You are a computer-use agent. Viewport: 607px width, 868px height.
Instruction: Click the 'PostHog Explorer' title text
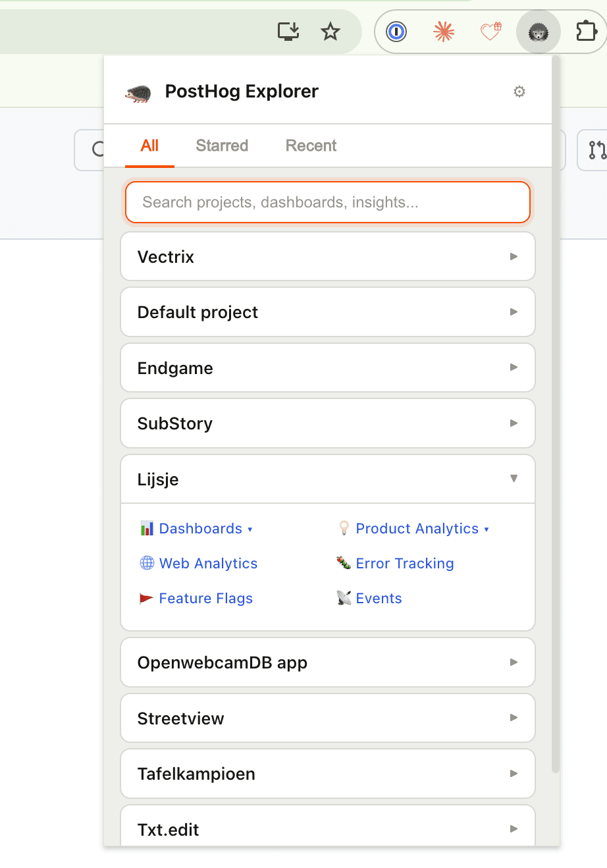pyautogui.click(x=242, y=92)
